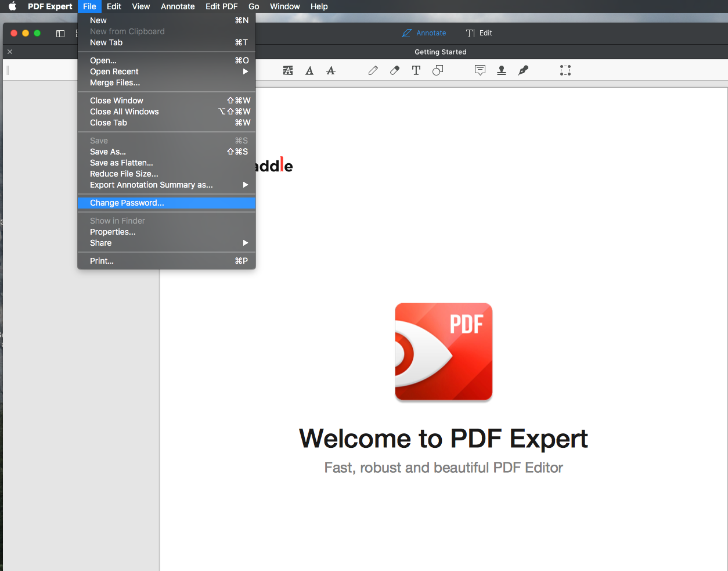Choose Close All Windows menu item

click(167, 112)
